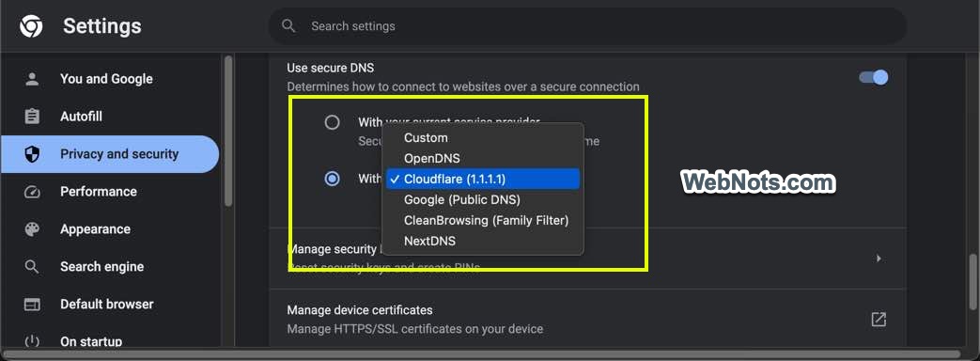980x361 pixels.
Task: Click "Manage HTTPS/SSL certificates on your device" text
Action: pos(415,328)
